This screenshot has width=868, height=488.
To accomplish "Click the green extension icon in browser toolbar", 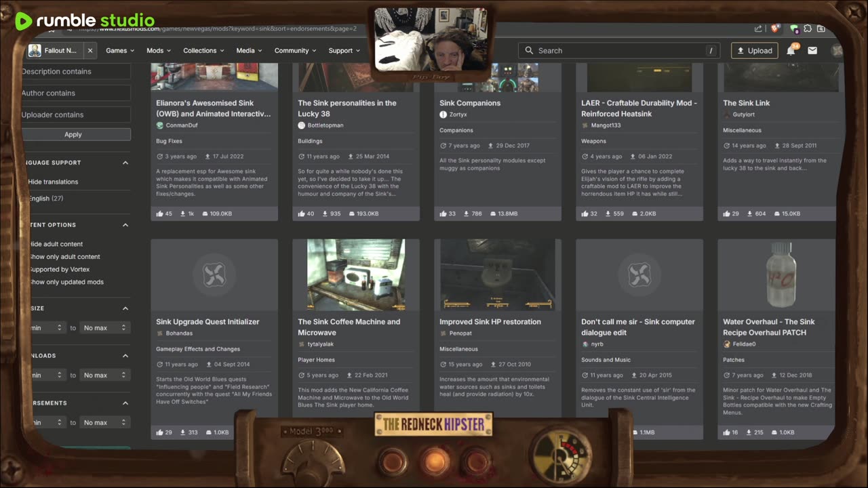I will coord(794,28).
